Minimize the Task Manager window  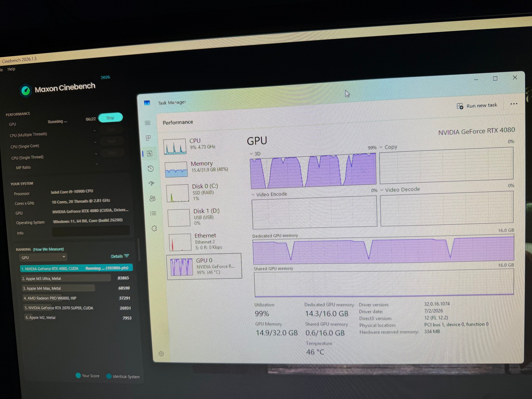click(476, 79)
